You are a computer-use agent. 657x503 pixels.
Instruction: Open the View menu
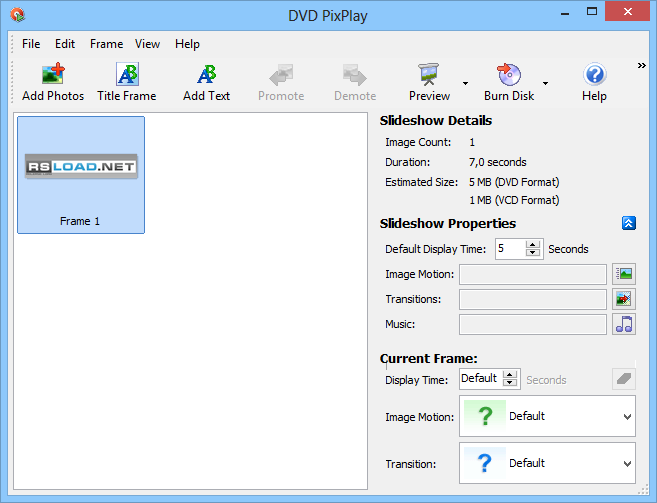click(x=147, y=44)
